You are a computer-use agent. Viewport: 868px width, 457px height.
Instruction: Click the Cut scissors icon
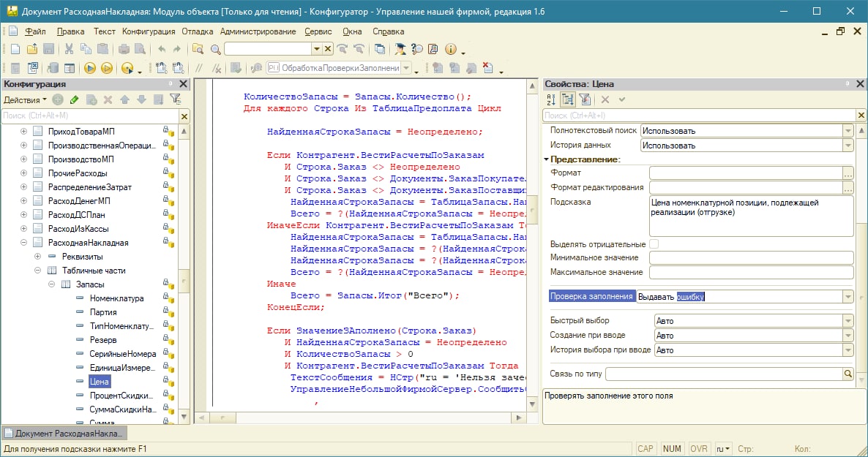coord(69,49)
